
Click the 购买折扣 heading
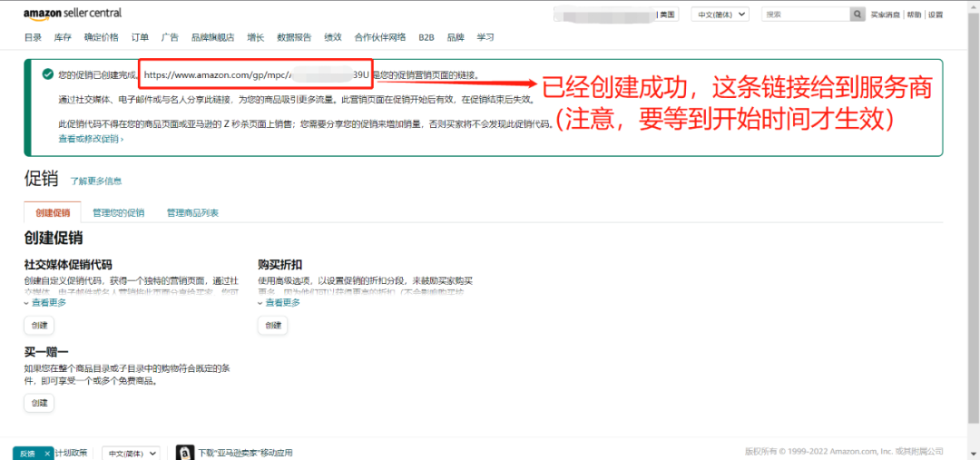[280, 264]
